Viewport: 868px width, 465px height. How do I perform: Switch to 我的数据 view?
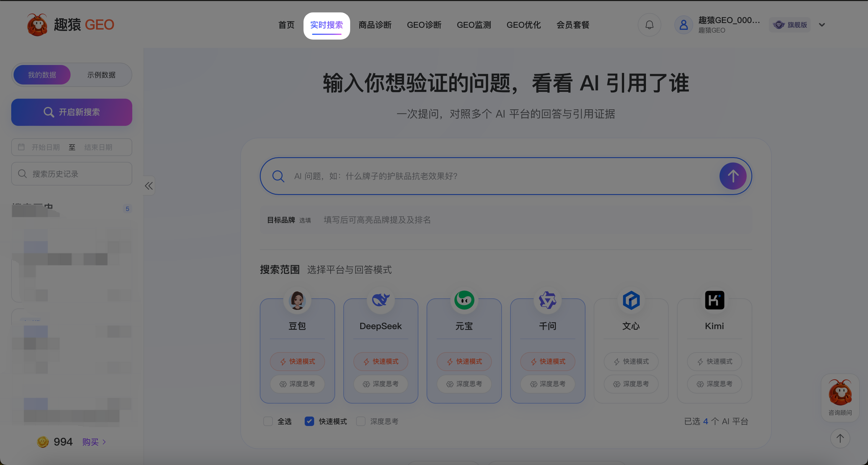pos(42,75)
